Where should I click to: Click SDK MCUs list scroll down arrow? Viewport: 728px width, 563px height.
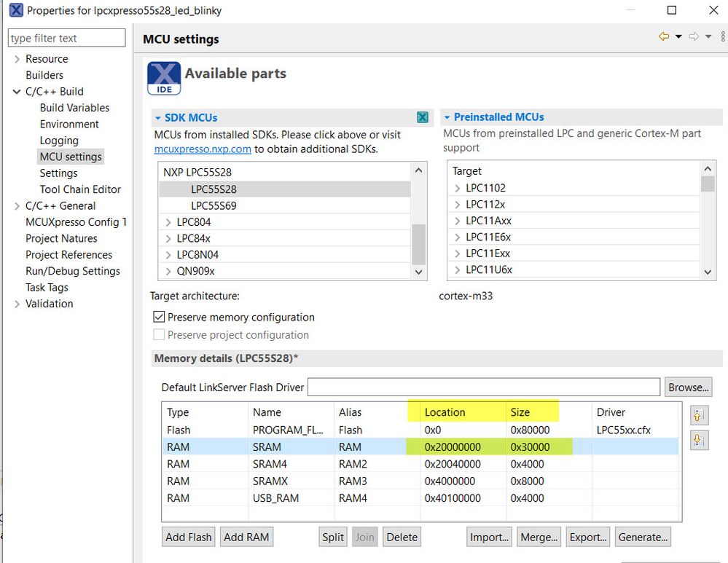click(418, 272)
